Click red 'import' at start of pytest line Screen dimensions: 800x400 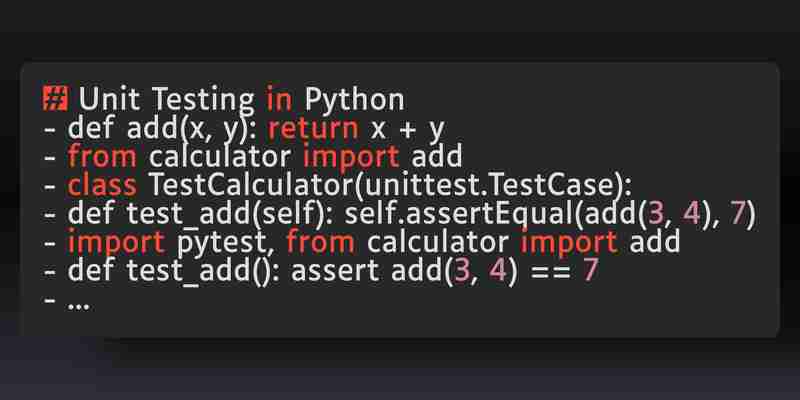(x=116, y=242)
